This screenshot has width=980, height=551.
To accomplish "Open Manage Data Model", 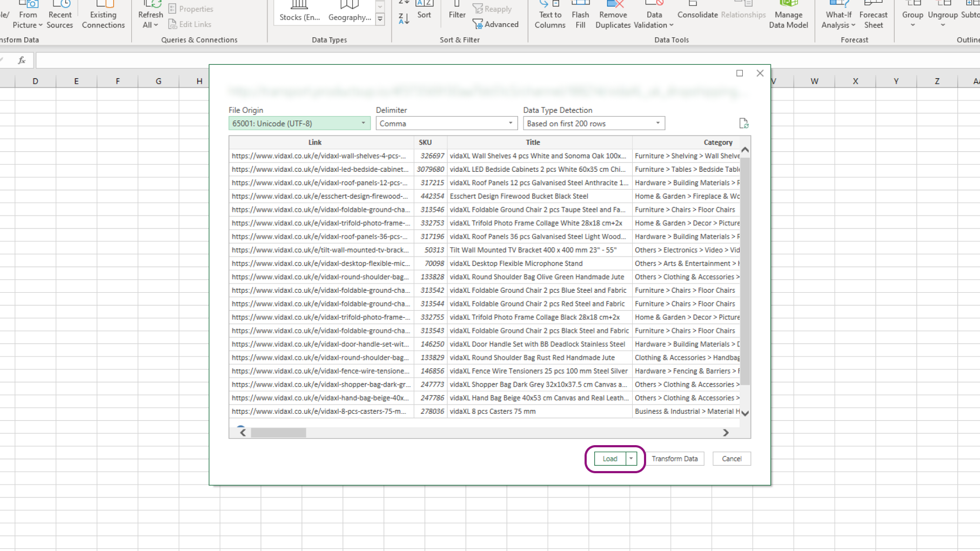I will 788,15.
